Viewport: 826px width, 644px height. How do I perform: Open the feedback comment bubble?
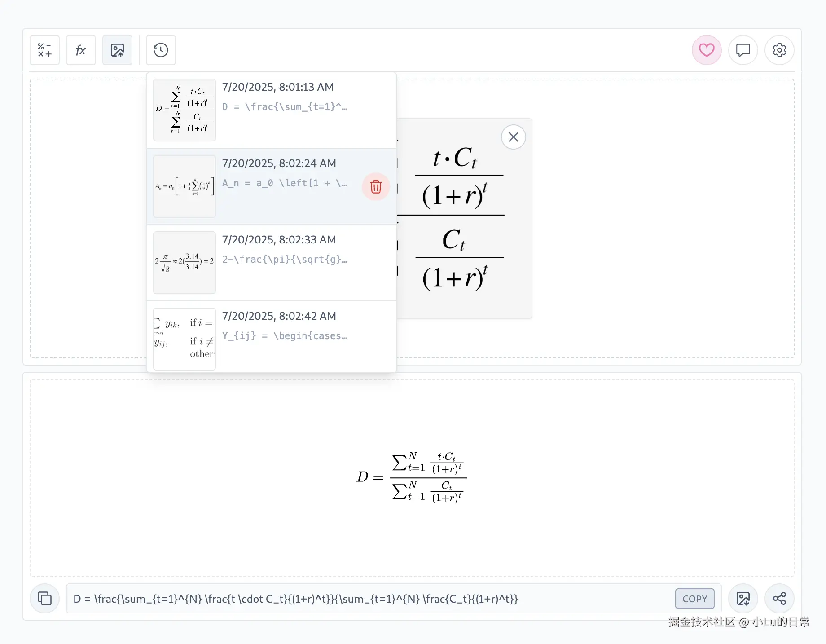click(743, 50)
